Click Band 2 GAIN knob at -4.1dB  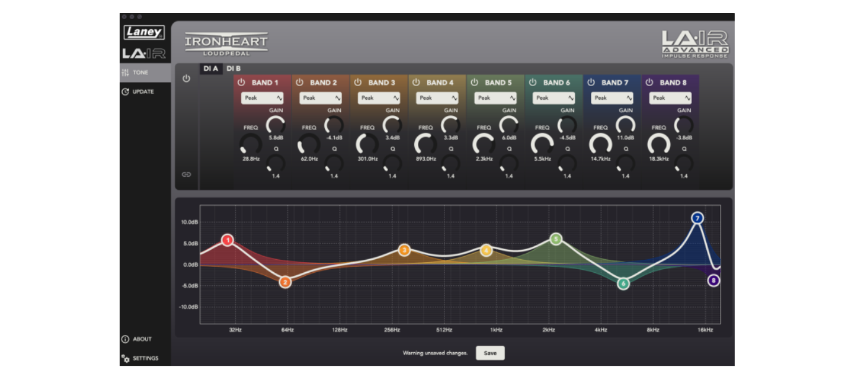[x=334, y=125]
